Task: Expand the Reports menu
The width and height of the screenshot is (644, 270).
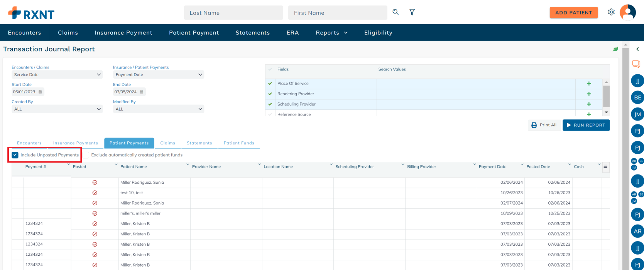Action: pyautogui.click(x=332, y=33)
